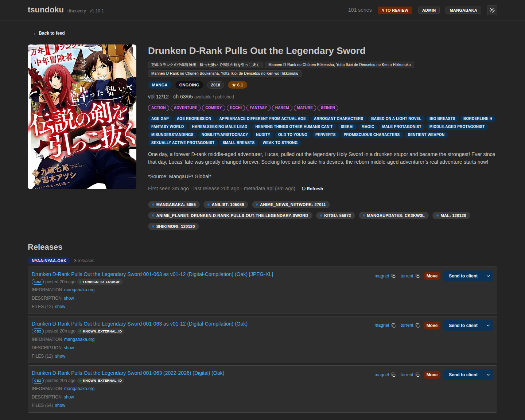Open mangabaka.org link in JPEG-XL release
525x420 pixels.
[x=79, y=290]
